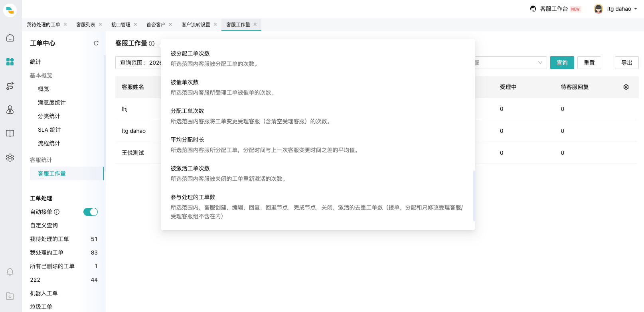The height and width of the screenshot is (312, 644).
Task: Toggle the 自动接单 switch
Action: [91, 212]
